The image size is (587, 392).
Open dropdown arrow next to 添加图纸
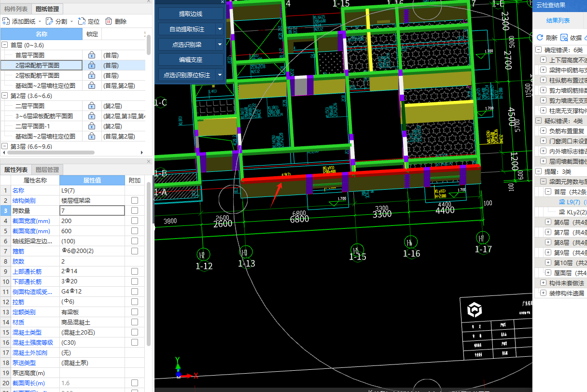click(x=41, y=21)
